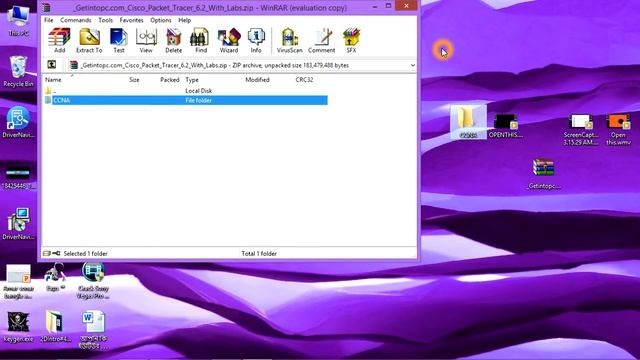Expand the archive path dropdown arrow
Image resolution: width=640 pixels, height=360 pixels.
click(x=413, y=65)
